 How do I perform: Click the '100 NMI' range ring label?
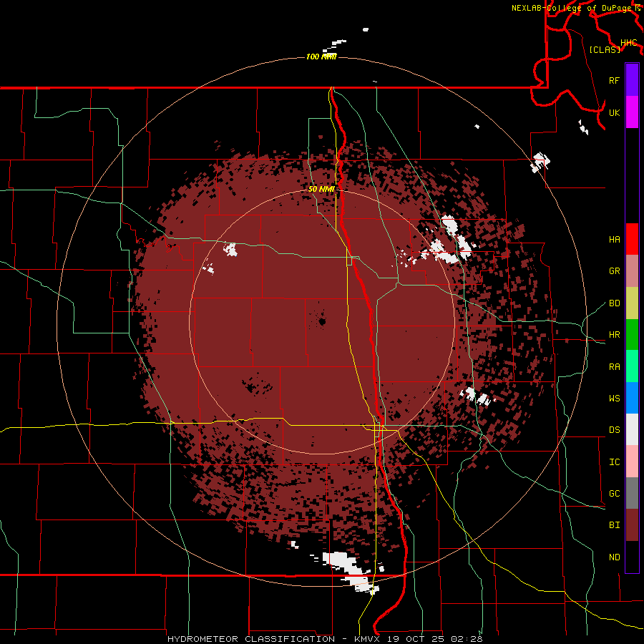pyautogui.click(x=321, y=57)
